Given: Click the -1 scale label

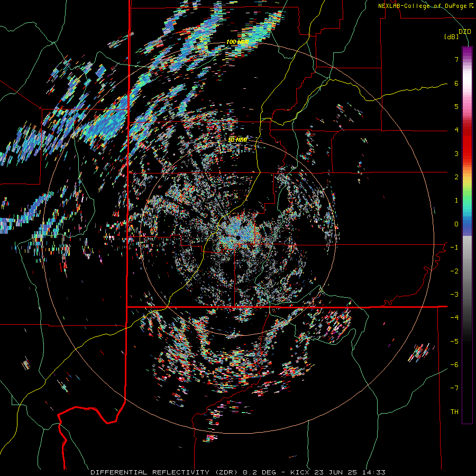Looking at the screenshot, I should (454, 248).
